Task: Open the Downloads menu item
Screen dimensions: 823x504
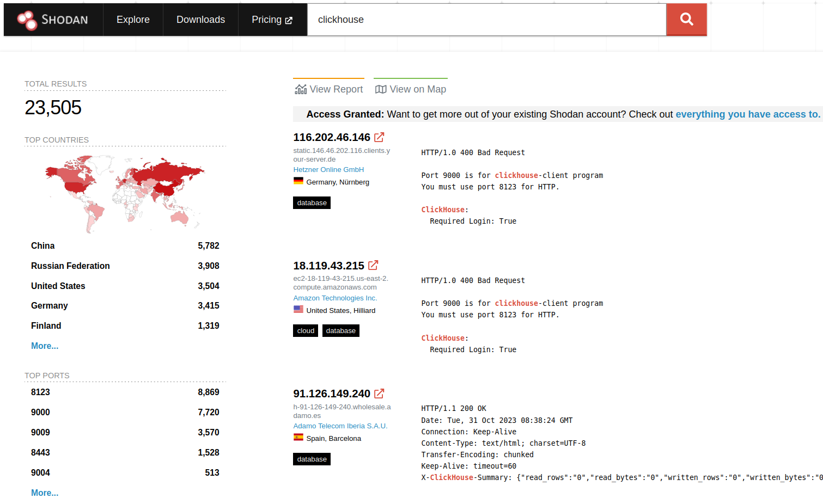Action: coord(200,20)
